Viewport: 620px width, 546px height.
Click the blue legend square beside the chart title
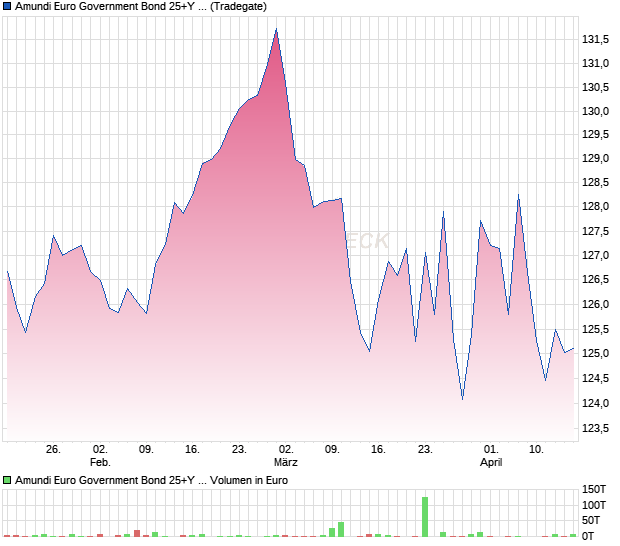pos(8,6)
